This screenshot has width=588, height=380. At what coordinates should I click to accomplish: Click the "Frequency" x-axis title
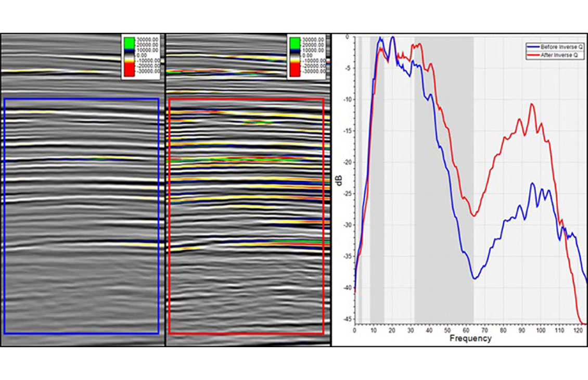pyautogui.click(x=469, y=338)
